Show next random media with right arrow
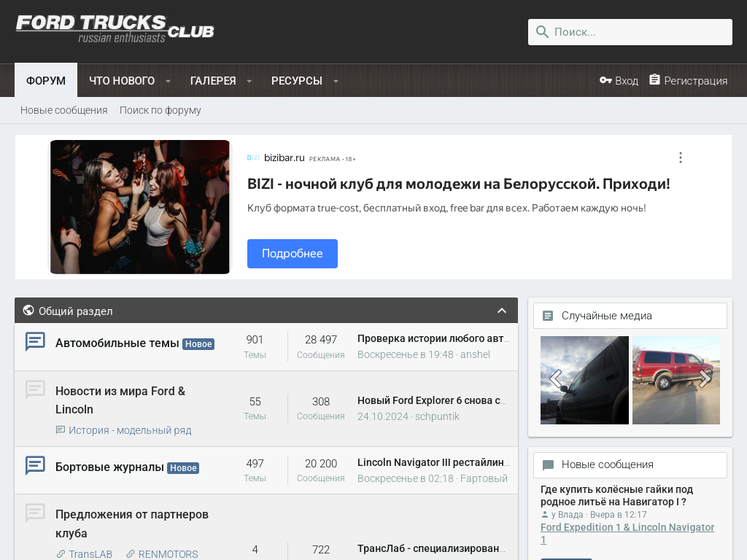 pyautogui.click(x=705, y=378)
